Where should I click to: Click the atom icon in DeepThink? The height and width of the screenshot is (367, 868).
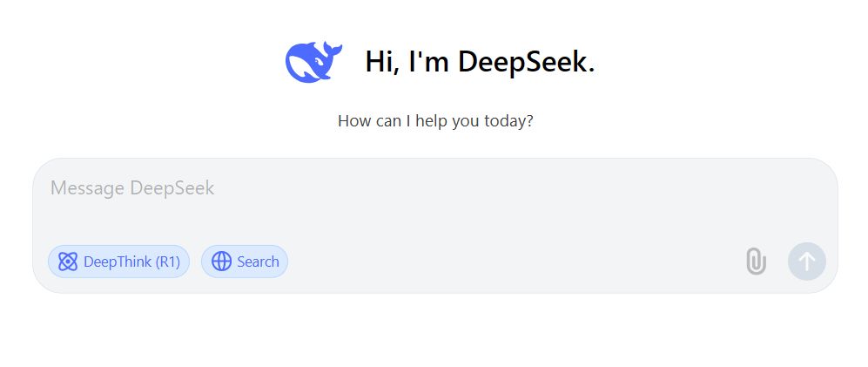(68, 262)
